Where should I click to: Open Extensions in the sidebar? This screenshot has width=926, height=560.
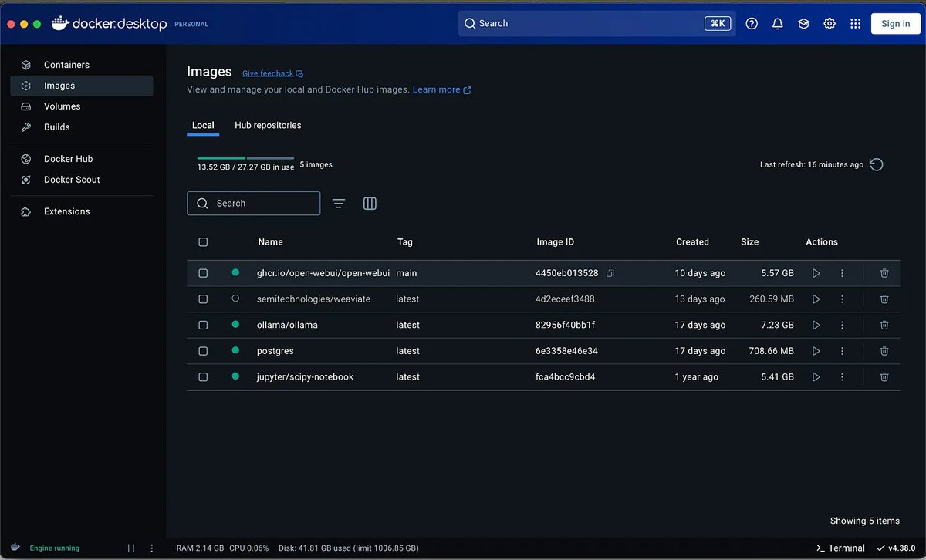[82, 211]
